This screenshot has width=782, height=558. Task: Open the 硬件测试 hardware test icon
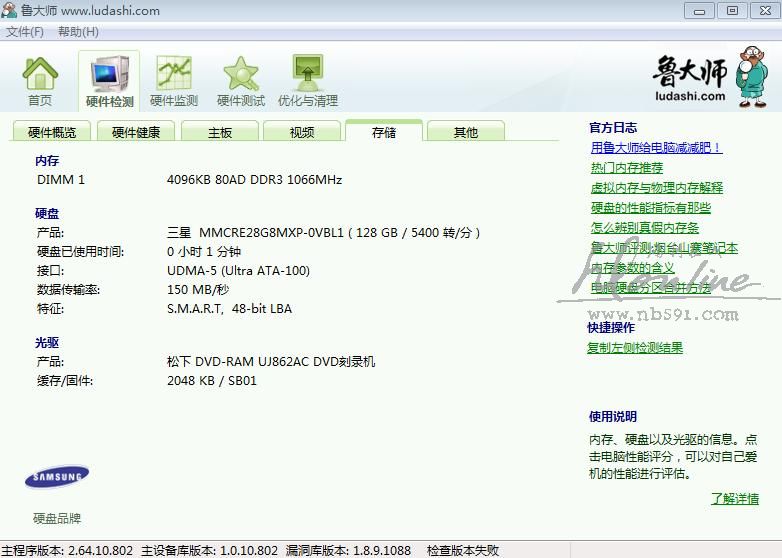(241, 80)
